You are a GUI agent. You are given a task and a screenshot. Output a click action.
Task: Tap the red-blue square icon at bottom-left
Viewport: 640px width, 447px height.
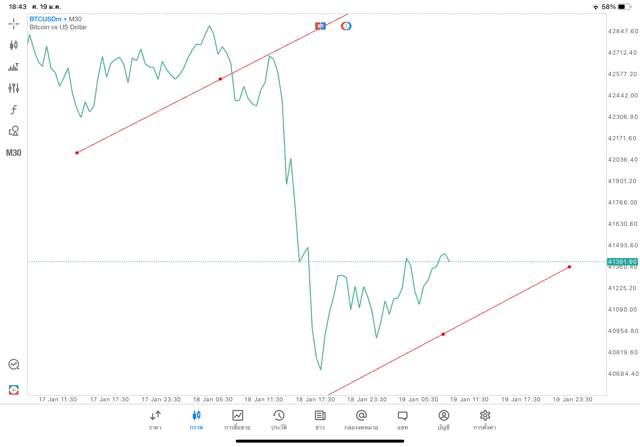[14, 389]
